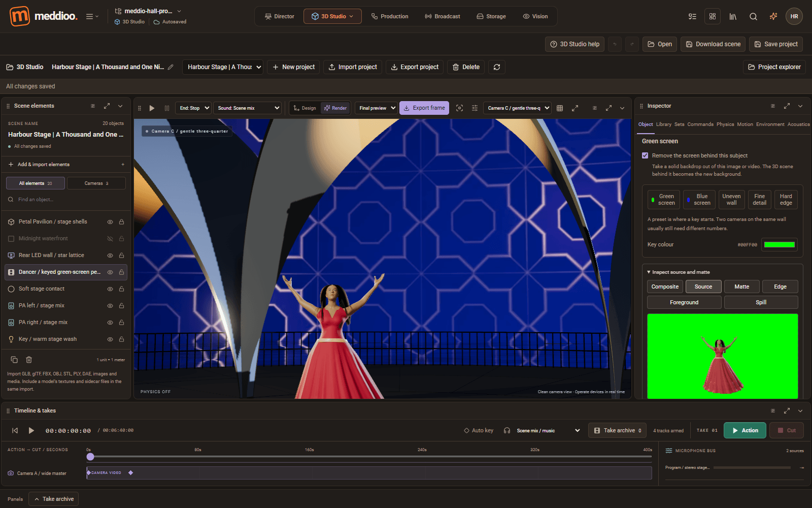The height and width of the screenshot is (508, 812).
Task: Show the hidden Midnight waterfront element
Action: (x=110, y=239)
